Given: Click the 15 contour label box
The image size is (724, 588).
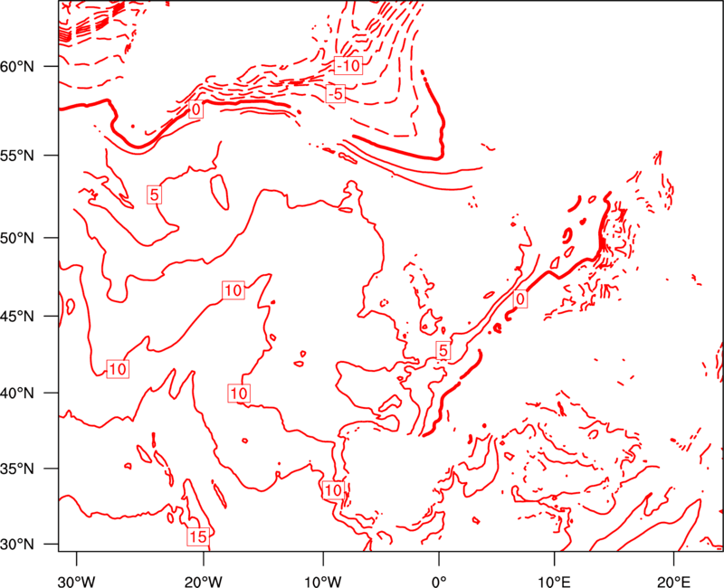Looking at the screenshot, I should coord(198,536).
